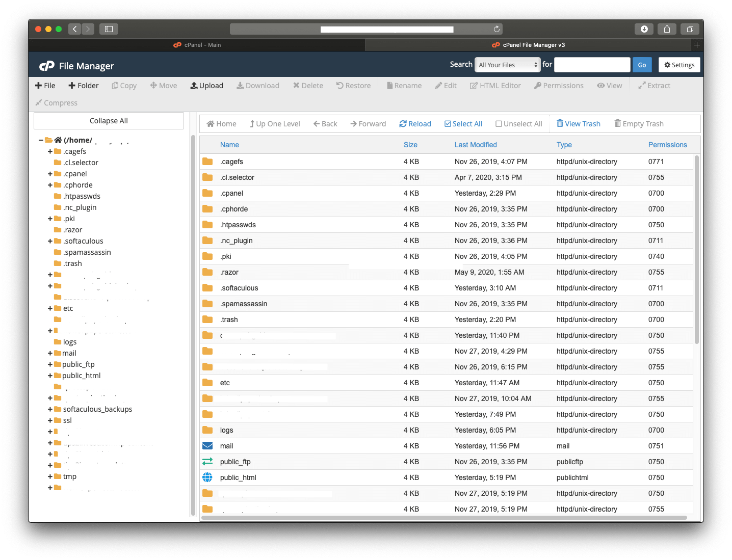732x560 pixels.
Task: Open browser downloads icon
Action: [644, 29]
